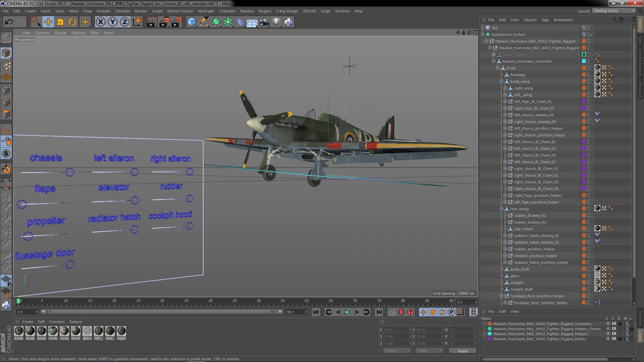Add a Camera object icon

[x=264, y=22]
